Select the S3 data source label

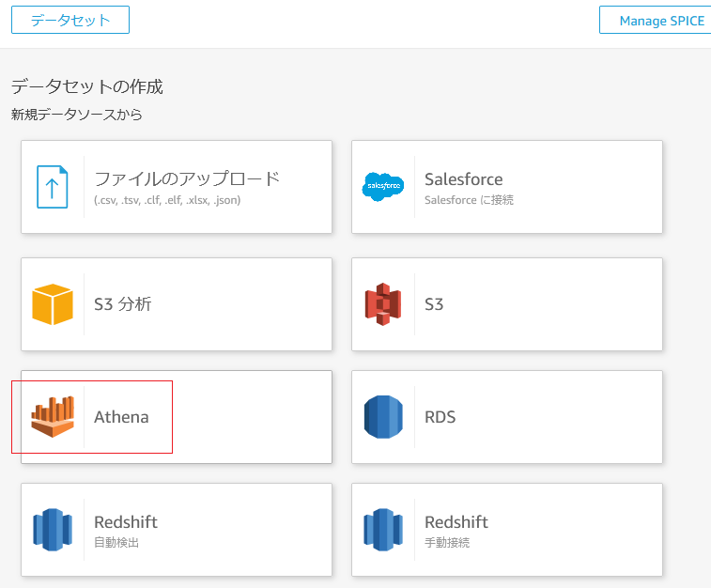click(x=434, y=304)
